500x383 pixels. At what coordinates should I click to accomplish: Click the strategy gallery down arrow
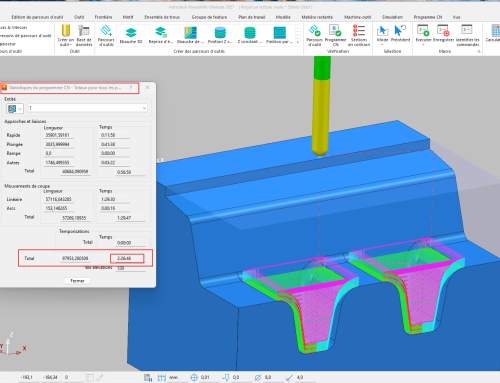298,35
